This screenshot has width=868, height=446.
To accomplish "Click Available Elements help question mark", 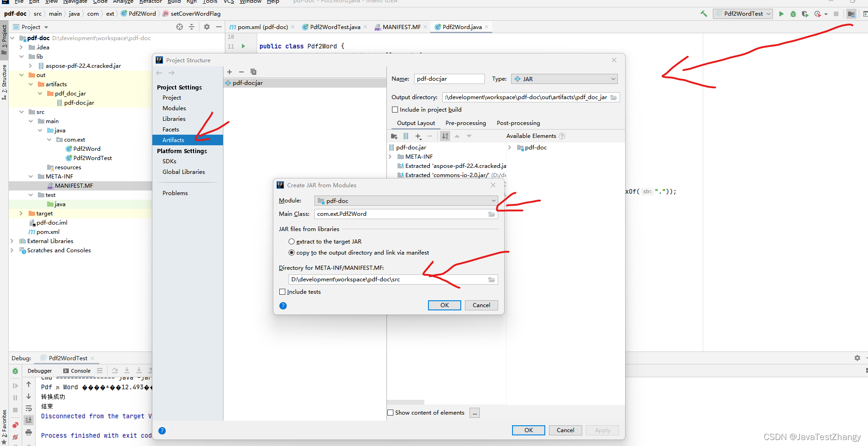I will 562,136.
